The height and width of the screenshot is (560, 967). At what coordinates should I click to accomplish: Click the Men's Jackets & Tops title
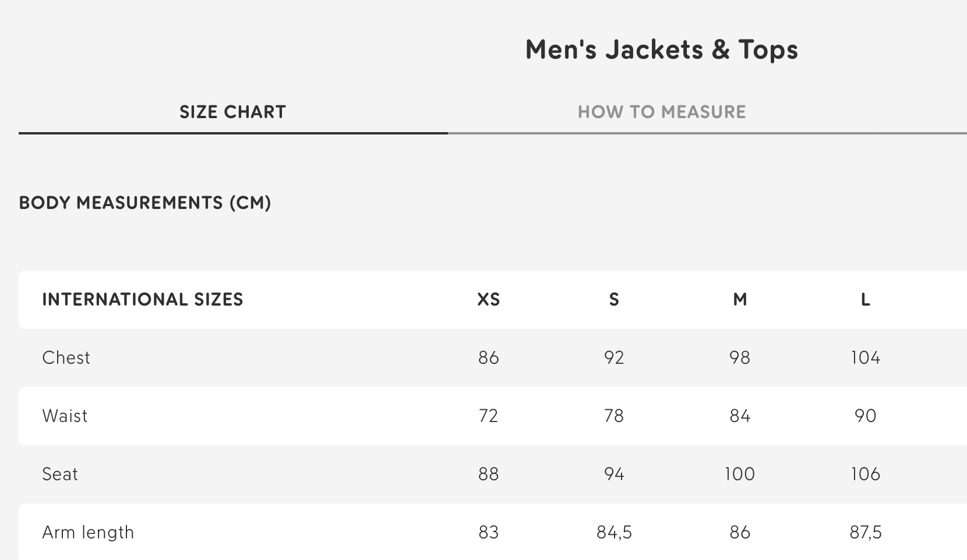tap(661, 50)
